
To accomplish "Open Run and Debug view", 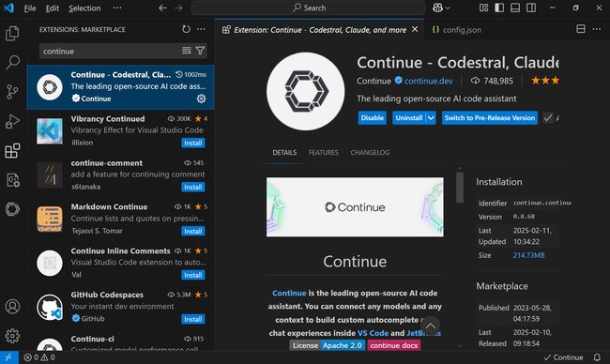I will 12,121.
